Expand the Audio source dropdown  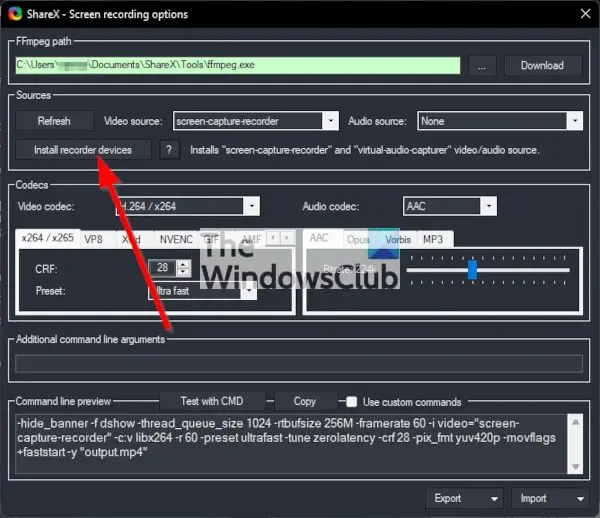tap(574, 121)
